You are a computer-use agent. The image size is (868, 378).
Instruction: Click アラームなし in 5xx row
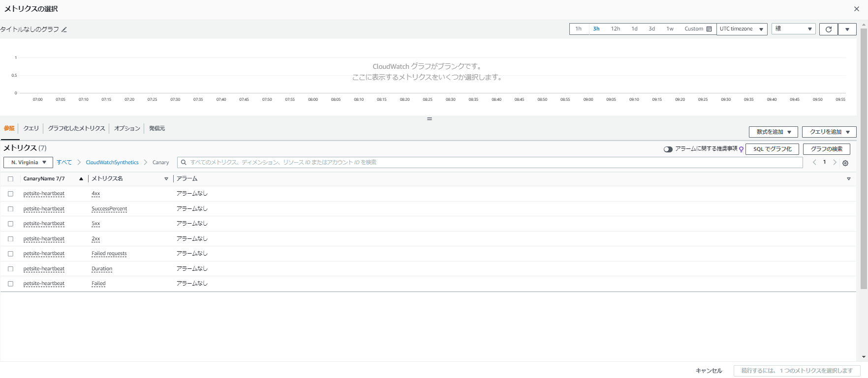[192, 224]
